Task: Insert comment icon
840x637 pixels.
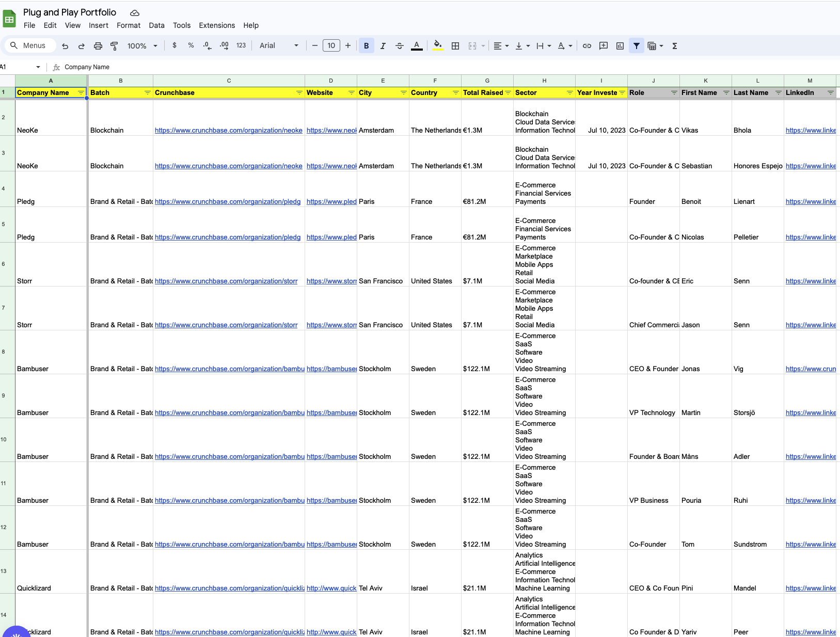Action: tap(604, 46)
